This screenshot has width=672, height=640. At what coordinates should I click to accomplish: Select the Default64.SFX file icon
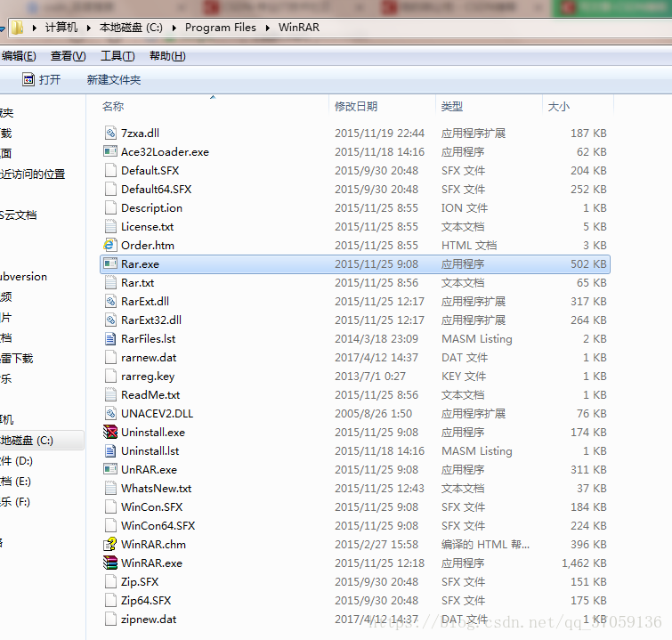pos(110,189)
